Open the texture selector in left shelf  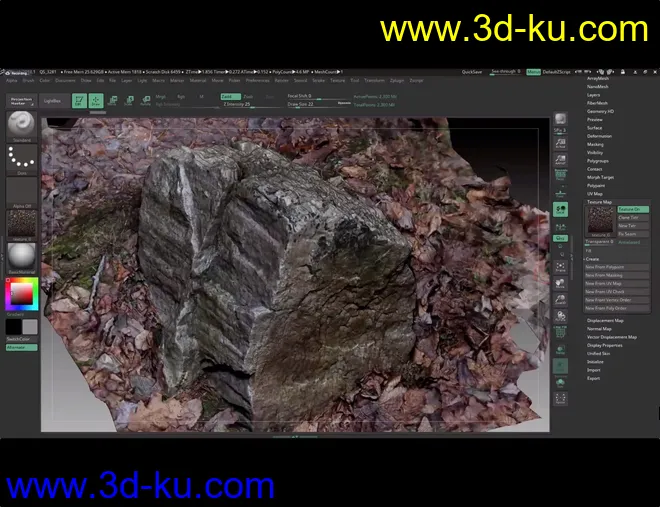click(21, 225)
